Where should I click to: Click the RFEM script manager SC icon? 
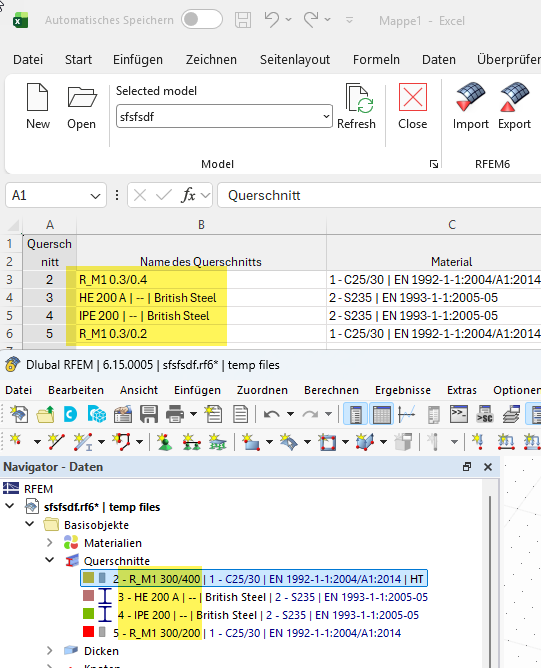[x=485, y=414]
